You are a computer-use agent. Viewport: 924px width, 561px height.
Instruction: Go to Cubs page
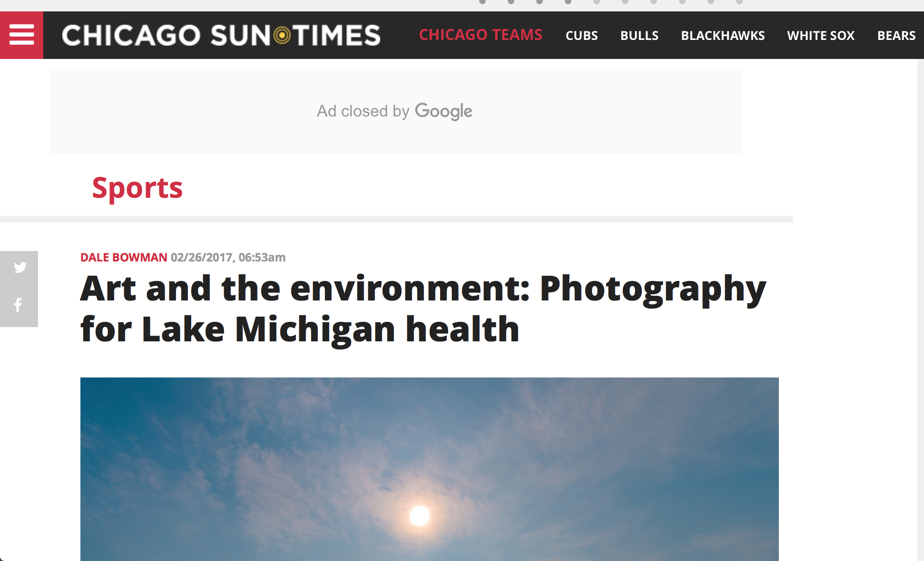[581, 36]
